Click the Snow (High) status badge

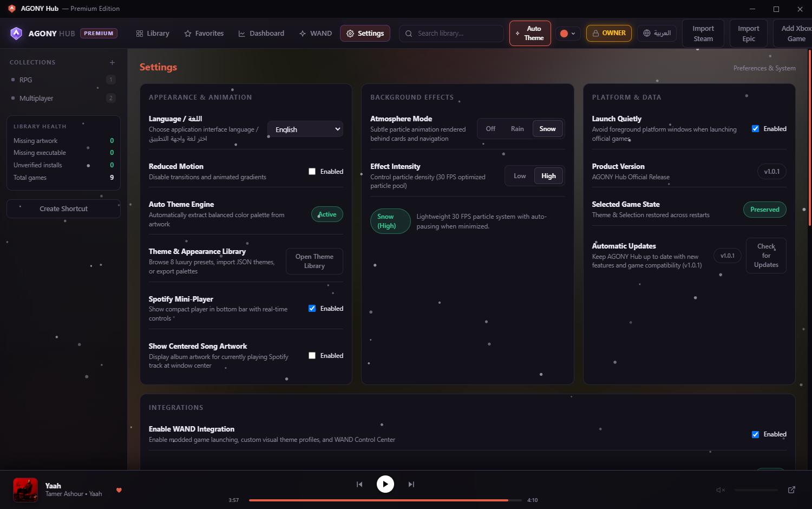(x=390, y=221)
